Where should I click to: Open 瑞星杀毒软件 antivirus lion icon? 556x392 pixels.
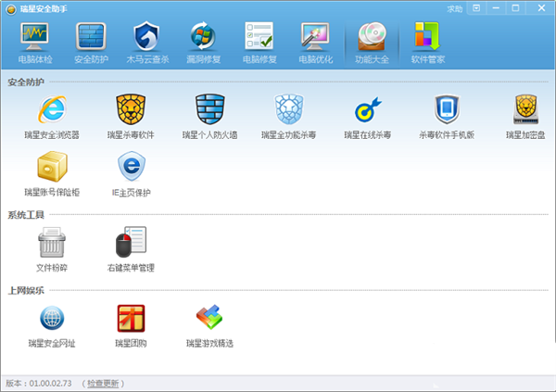pos(131,109)
